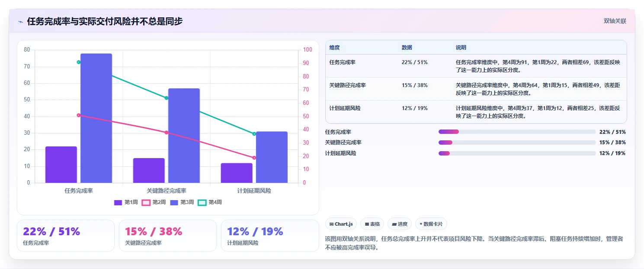Click 关键路径完成率 in the table's second row

(x=347, y=85)
